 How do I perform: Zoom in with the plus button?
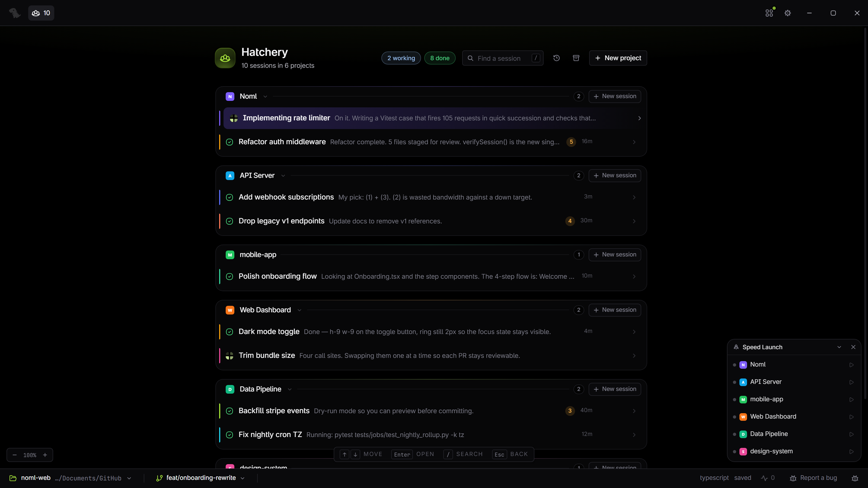45,455
